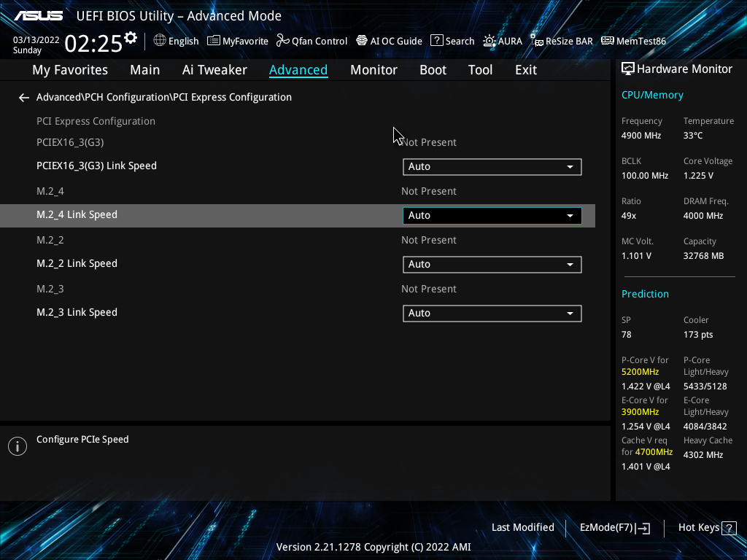The width and height of the screenshot is (747, 560).
Task: Switch to My Favorites tab
Action: (x=70, y=70)
